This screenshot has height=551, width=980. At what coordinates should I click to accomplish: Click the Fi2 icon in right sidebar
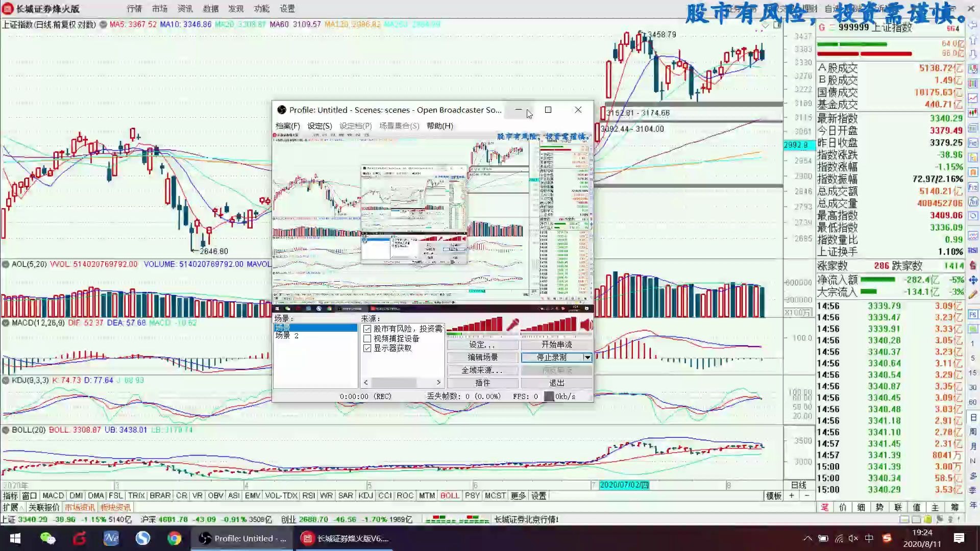(x=973, y=187)
